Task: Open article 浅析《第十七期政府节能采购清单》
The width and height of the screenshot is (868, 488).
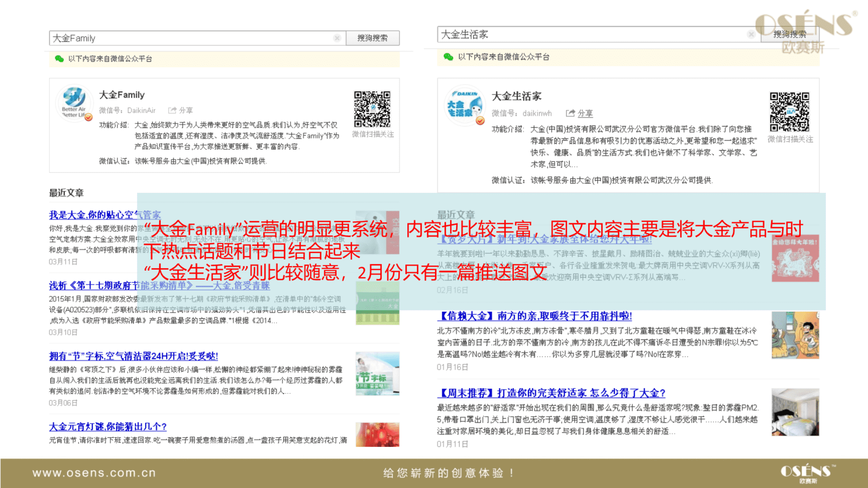Action: (160, 286)
